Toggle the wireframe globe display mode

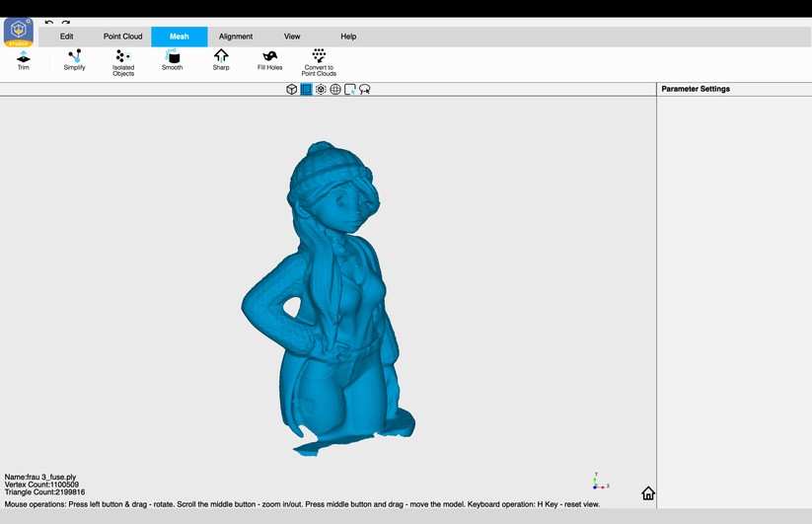point(335,90)
